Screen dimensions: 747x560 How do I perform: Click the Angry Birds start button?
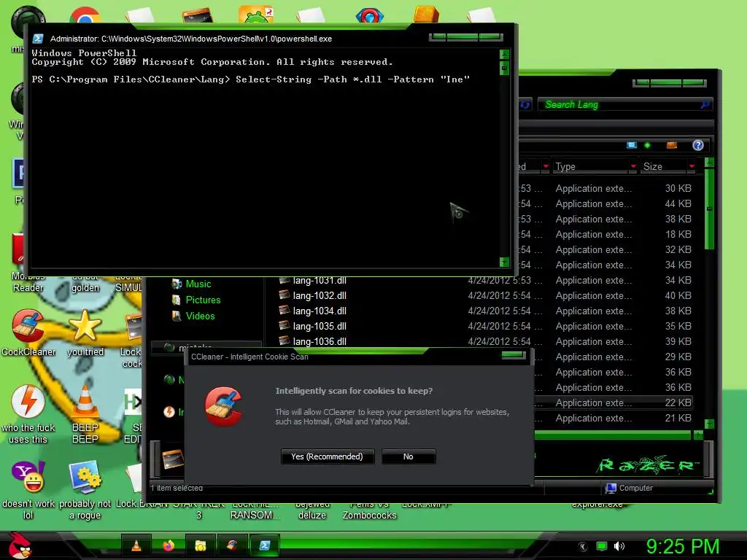(19, 545)
